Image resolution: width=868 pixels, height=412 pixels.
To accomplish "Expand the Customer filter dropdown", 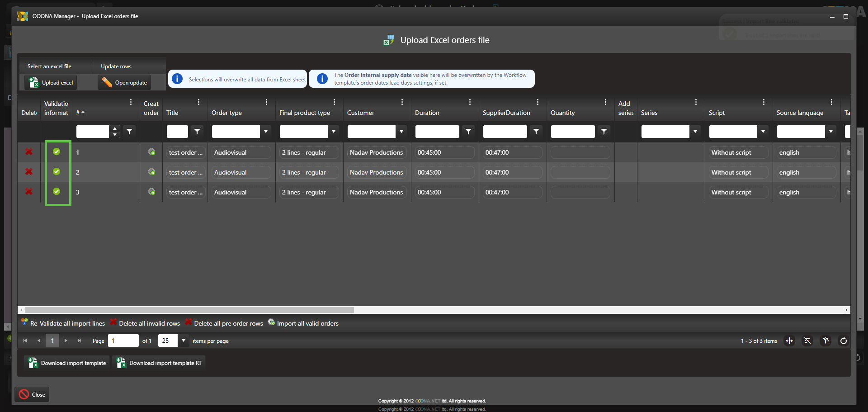I will [401, 132].
